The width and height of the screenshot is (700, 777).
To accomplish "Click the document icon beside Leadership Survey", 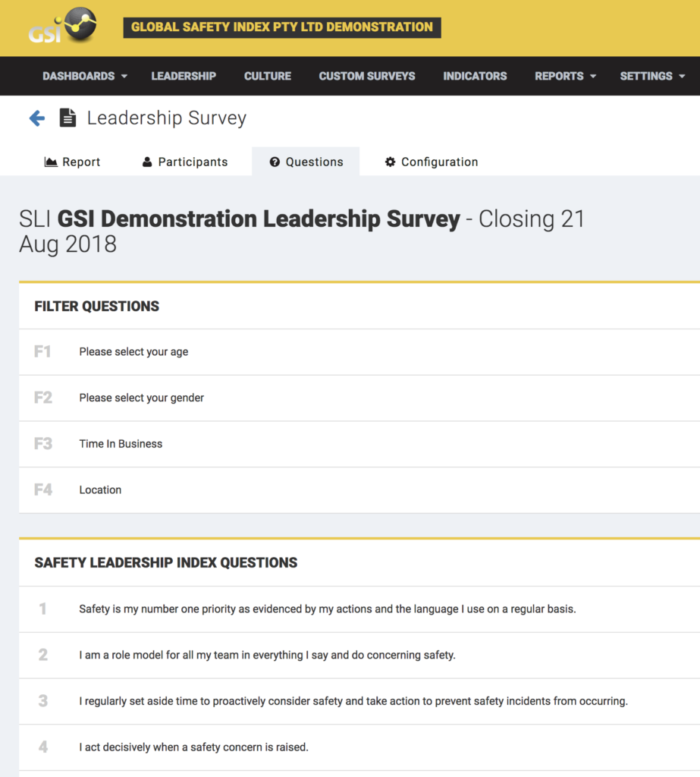I will click(67, 118).
